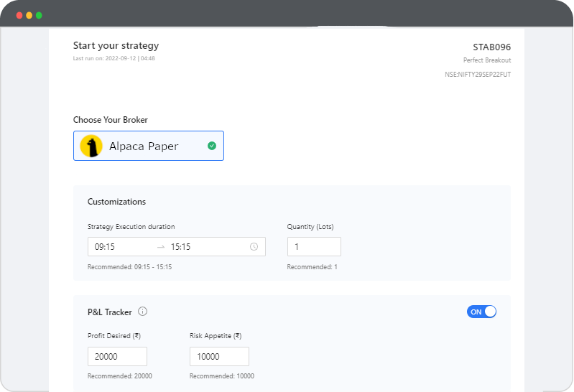This screenshot has width=574, height=392.
Task: Click the green maximize window button
Action: click(x=40, y=15)
